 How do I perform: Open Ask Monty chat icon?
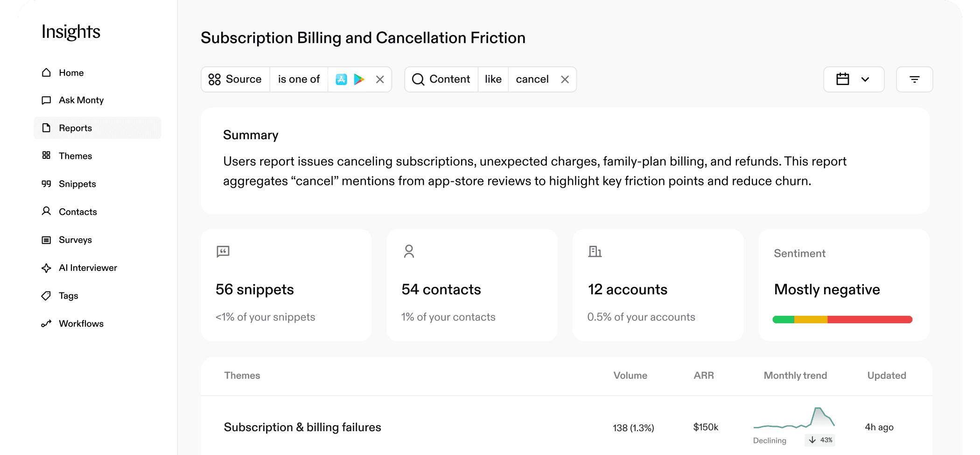(x=46, y=100)
